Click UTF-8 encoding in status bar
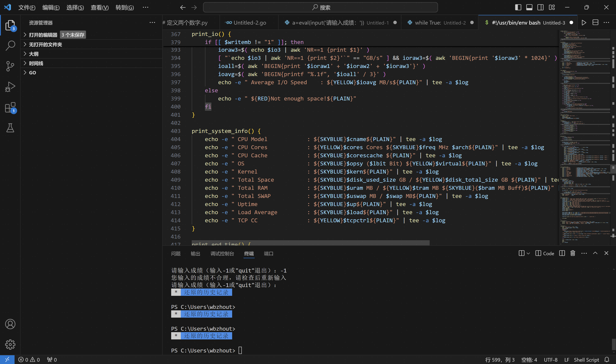This screenshot has width=616, height=364. [x=551, y=360]
